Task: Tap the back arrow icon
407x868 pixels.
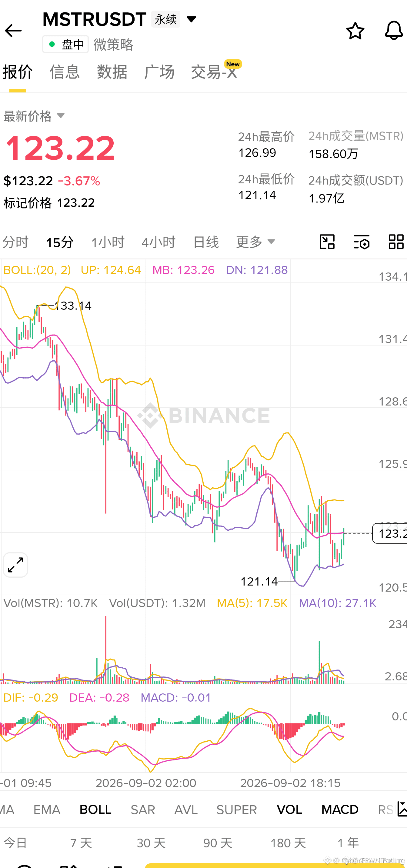Action: pyautogui.click(x=13, y=31)
